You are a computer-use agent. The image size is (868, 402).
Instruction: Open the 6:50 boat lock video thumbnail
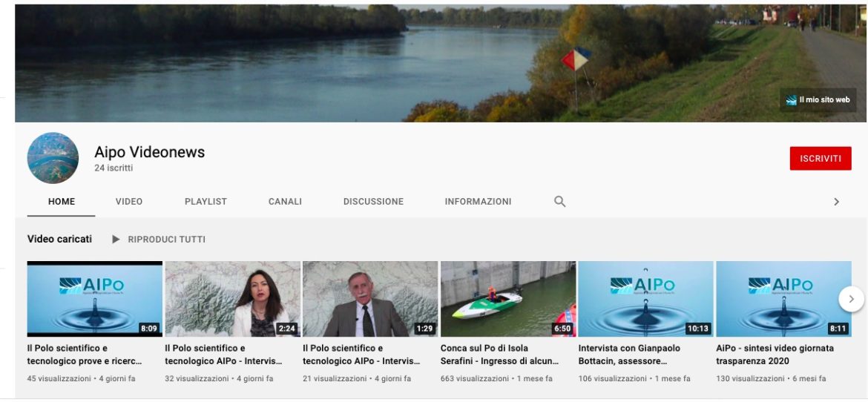coord(508,299)
